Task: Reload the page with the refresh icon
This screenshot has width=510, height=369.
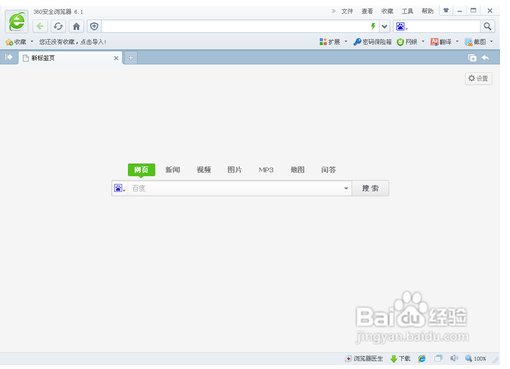Action: (x=58, y=26)
